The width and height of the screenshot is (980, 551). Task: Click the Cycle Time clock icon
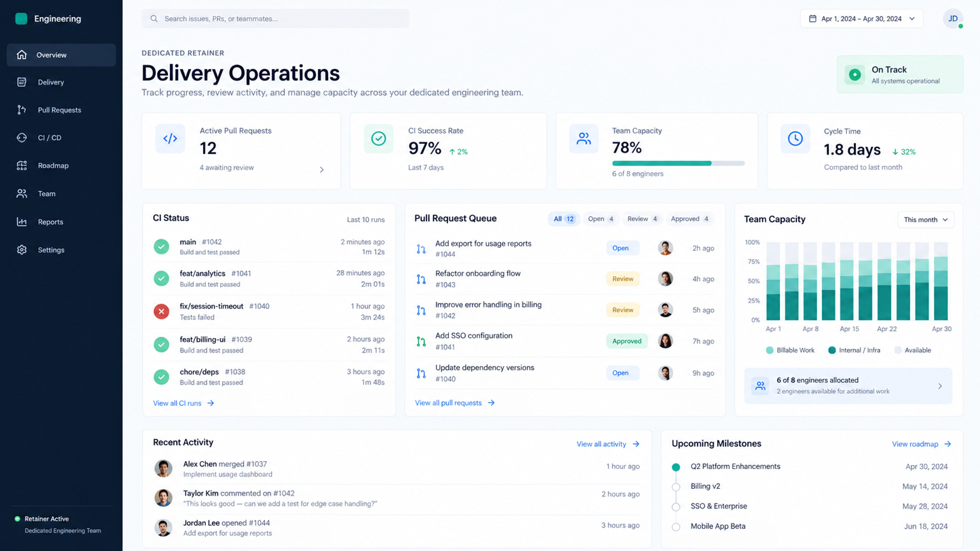(795, 139)
